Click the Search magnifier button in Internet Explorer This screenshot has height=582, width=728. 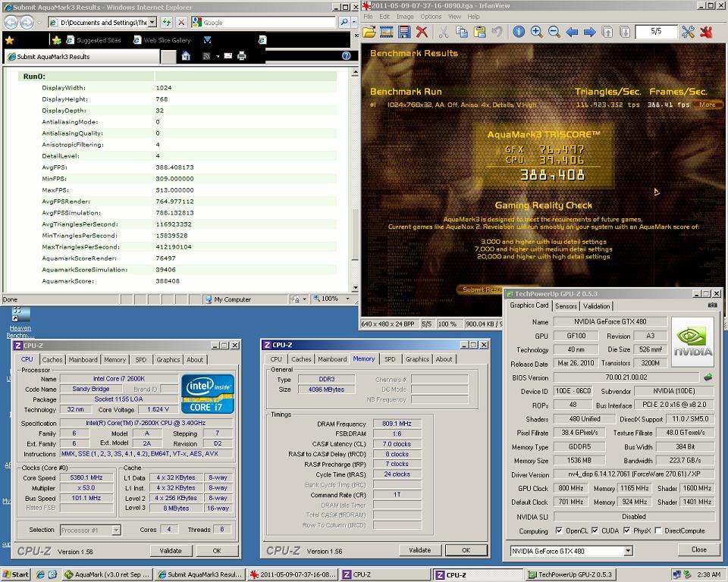click(344, 22)
